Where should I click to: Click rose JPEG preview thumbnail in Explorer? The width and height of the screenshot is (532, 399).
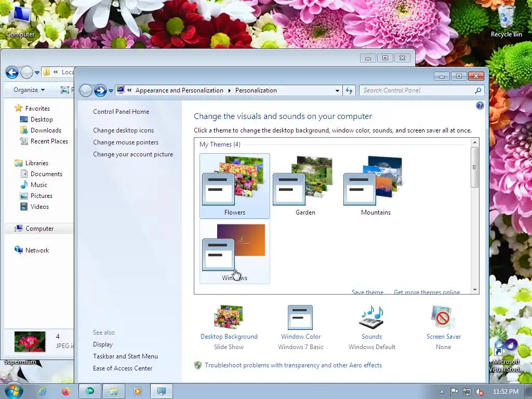[x=30, y=342]
